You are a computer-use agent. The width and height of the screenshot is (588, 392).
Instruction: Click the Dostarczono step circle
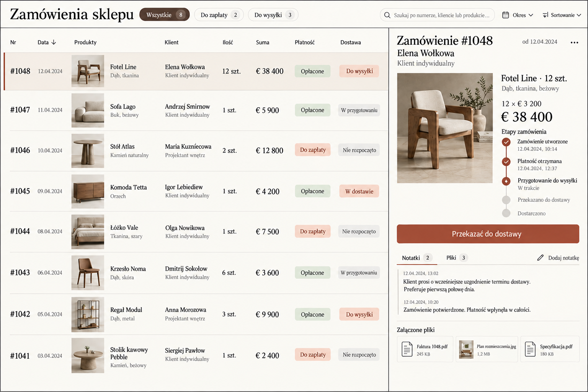point(506,213)
